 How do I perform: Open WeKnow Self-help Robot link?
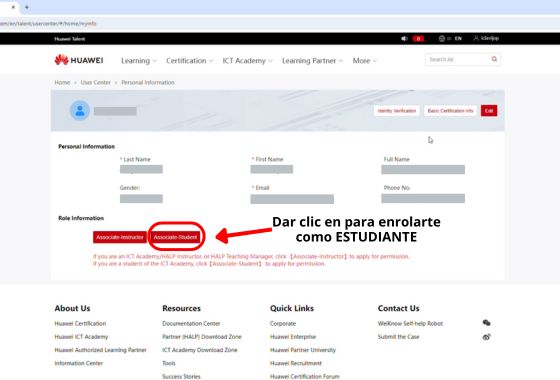click(410, 323)
